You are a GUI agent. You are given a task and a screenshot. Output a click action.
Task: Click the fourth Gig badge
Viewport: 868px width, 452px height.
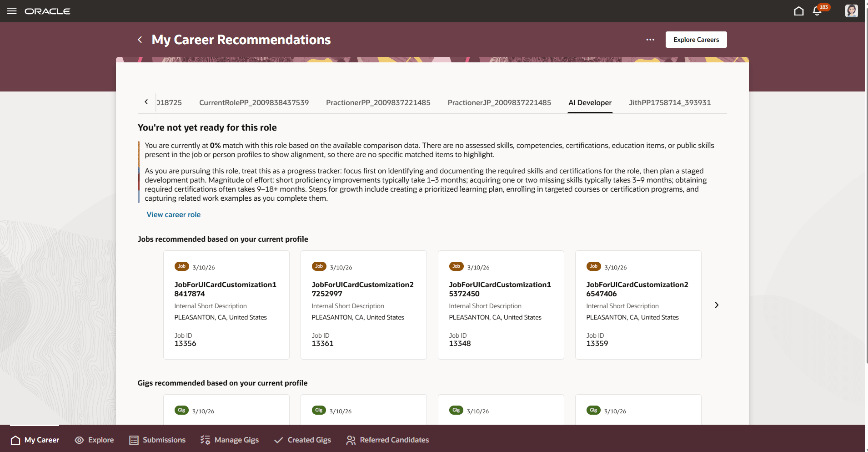coord(593,410)
